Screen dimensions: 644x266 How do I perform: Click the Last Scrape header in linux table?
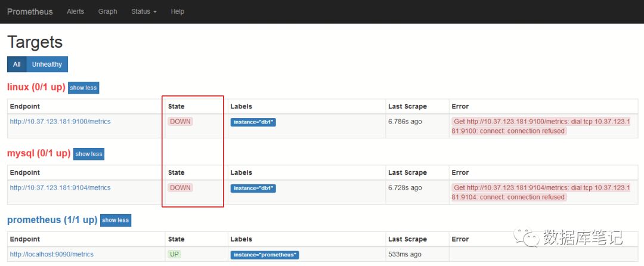click(407, 106)
